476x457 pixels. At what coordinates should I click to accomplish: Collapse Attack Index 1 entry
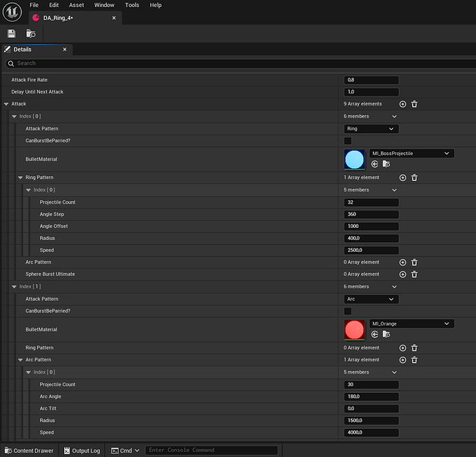pyautogui.click(x=14, y=286)
